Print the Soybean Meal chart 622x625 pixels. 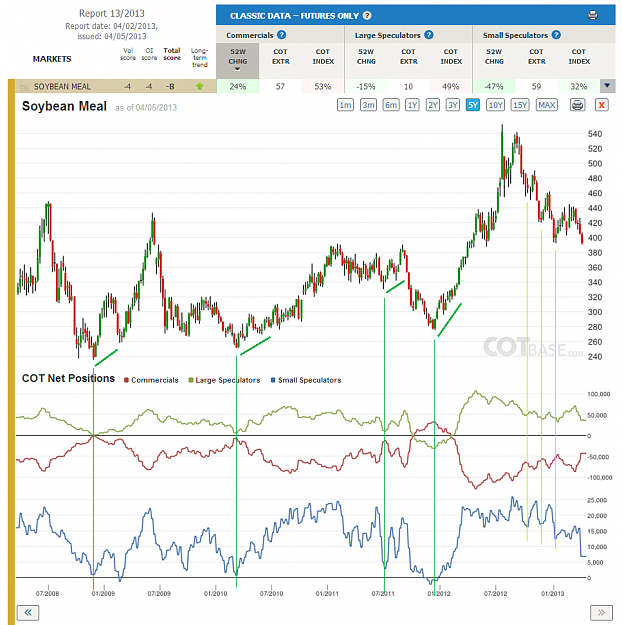point(577,105)
